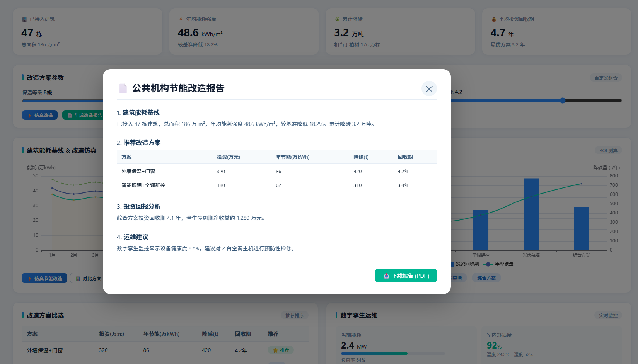Screen dimensions: 638x364
Task: Close the energy retrofit report dialog
Action: [429, 89]
